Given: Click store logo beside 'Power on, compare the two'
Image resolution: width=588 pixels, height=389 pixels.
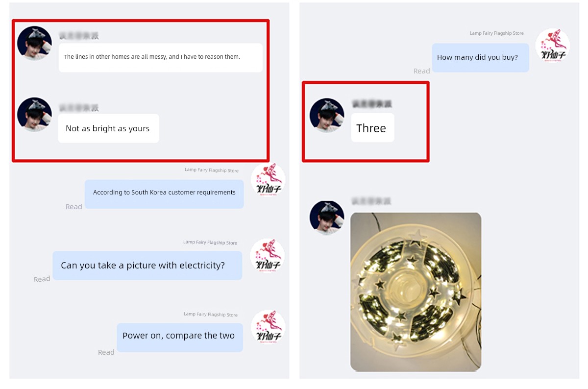Looking at the screenshot, I should click(268, 327).
